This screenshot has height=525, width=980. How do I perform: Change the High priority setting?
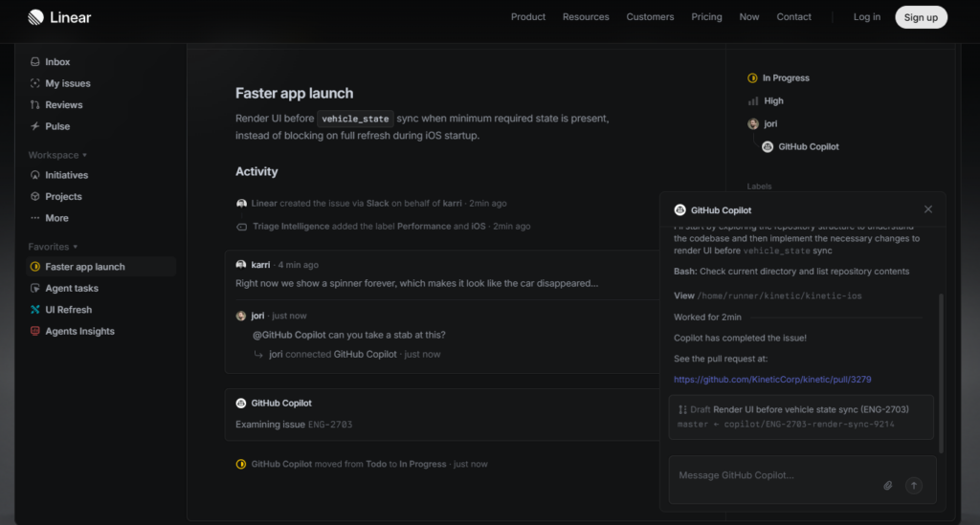pyautogui.click(x=766, y=101)
